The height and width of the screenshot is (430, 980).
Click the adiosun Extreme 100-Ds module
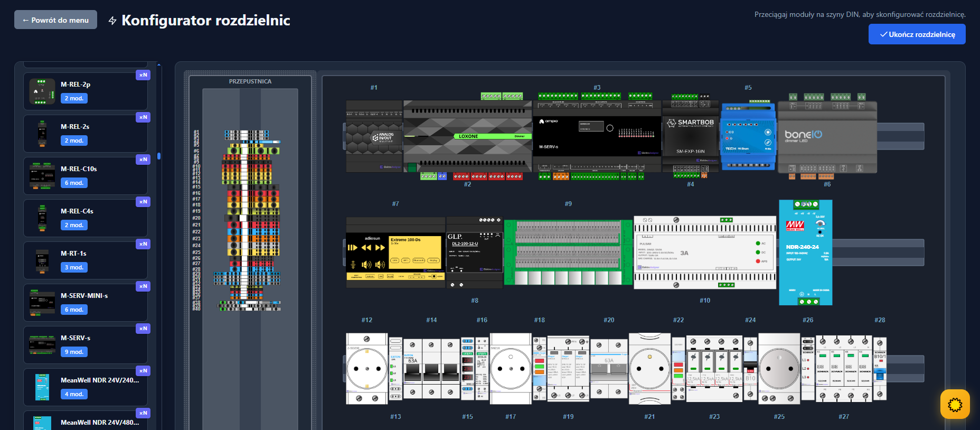click(395, 253)
